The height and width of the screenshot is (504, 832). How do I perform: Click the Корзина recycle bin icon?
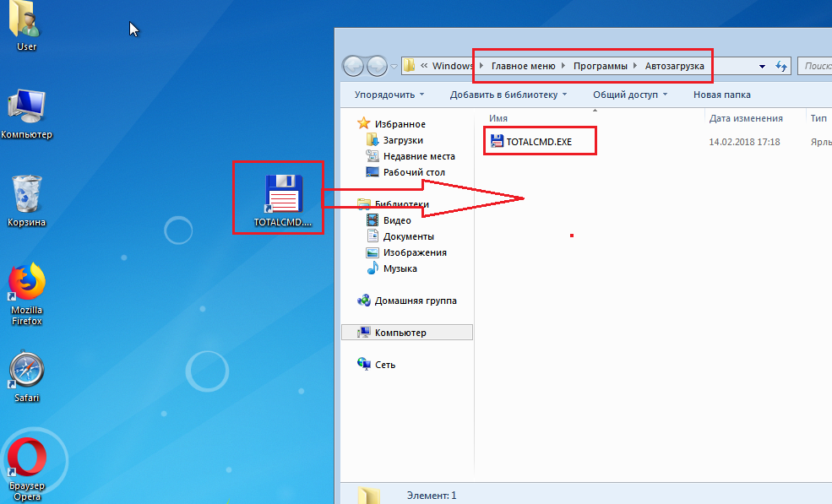(x=26, y=201)
